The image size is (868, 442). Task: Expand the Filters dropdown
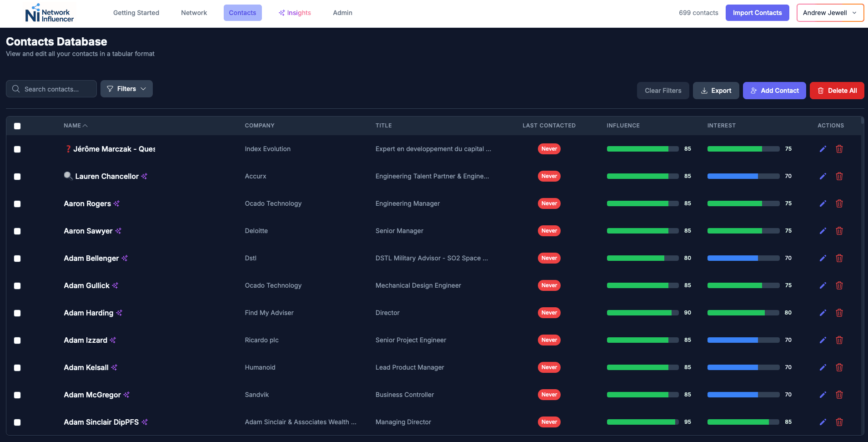pos(126,89)
